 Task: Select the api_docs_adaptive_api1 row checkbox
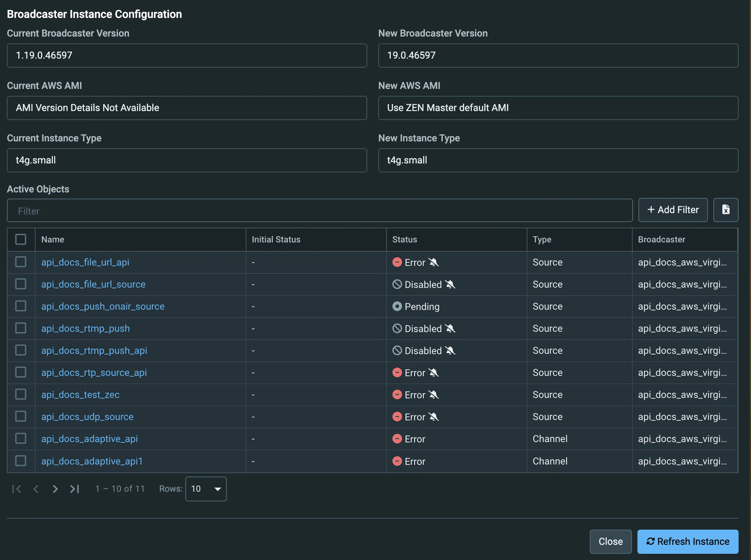point(21,461)
